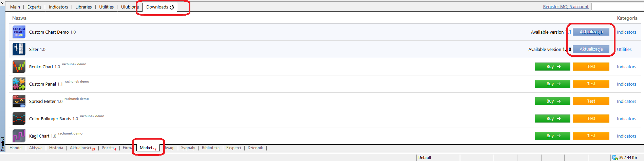644x161 pixels.
Task: Buy the Renko Chart indicator
Action: 552,67
